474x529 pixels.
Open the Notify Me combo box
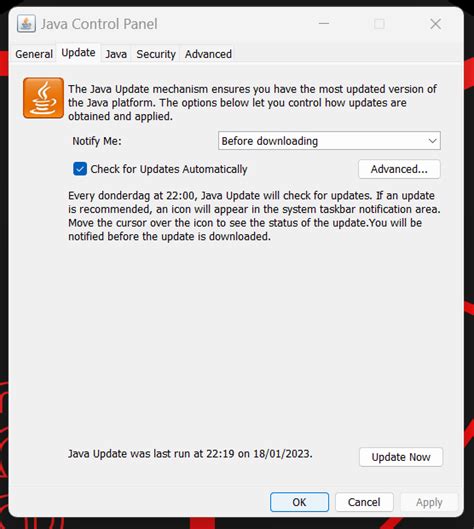click(x=329, y=141)
